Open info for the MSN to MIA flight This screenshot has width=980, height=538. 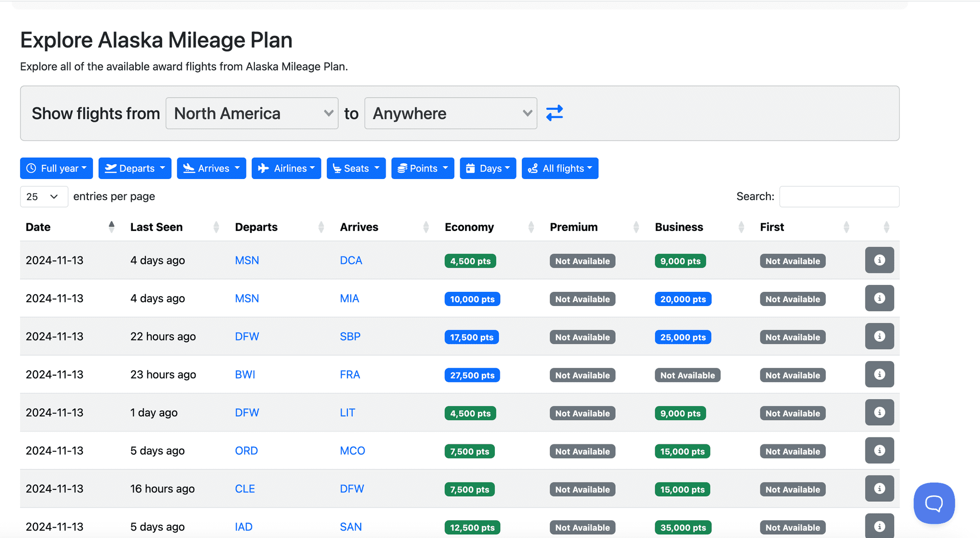(879, 298)
